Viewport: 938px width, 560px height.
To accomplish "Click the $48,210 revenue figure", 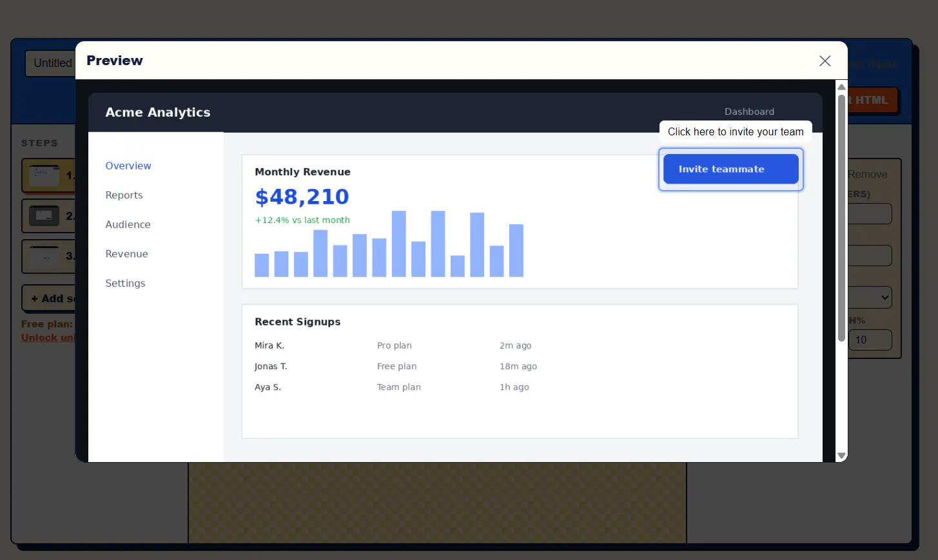I will 302,197.
